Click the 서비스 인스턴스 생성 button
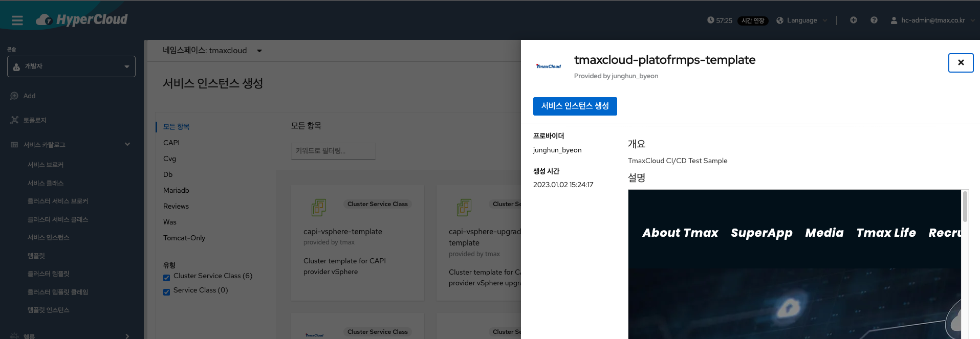 pyautogui.click(x=575, y=106)
